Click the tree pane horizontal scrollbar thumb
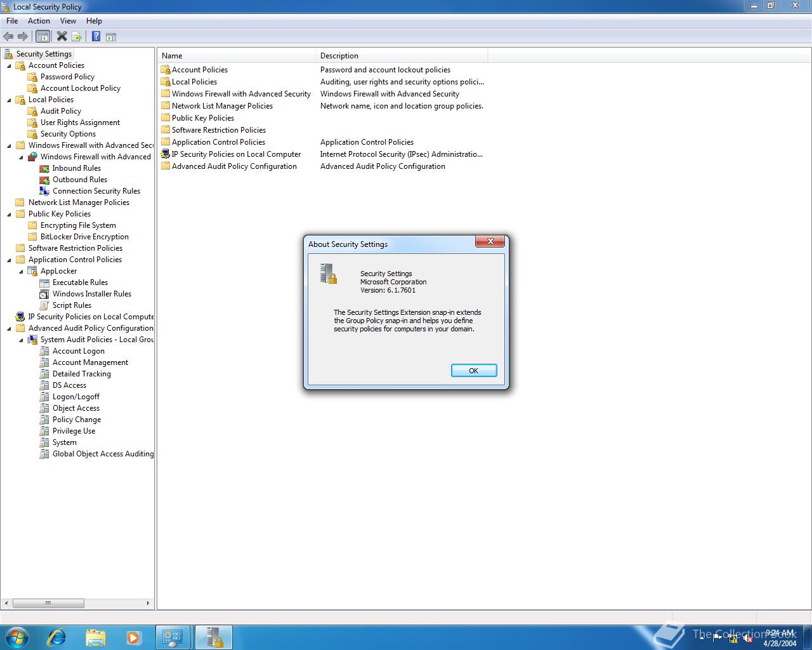812x650 pixels. tap(48, 603)
